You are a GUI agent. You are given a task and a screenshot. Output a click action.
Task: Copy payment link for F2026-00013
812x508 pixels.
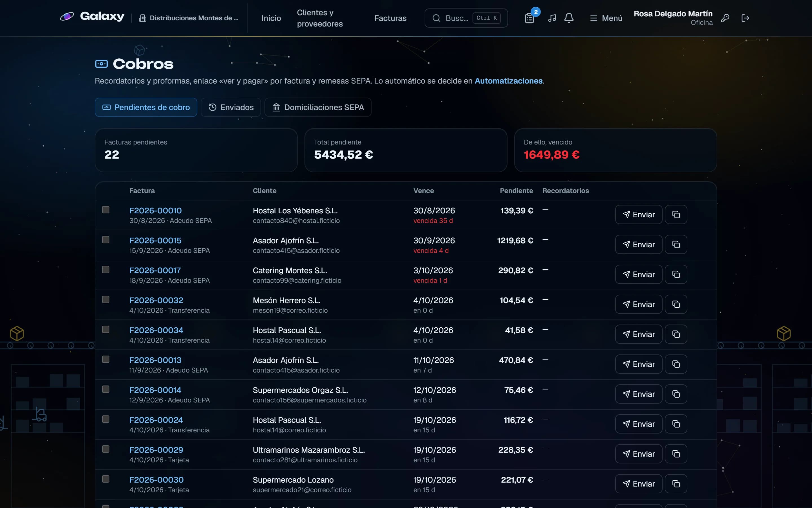(x=676, y=364)
